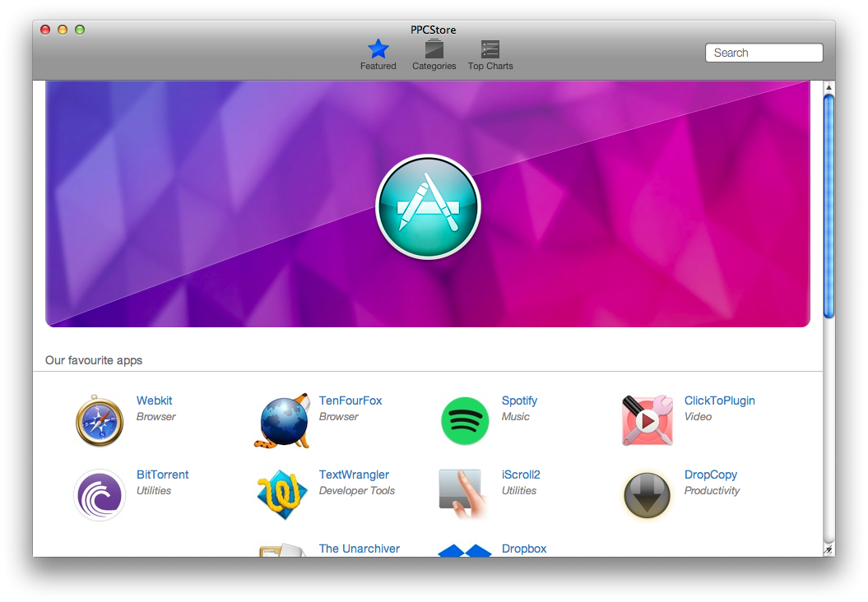Open the ClickToPlugin app link
This screenshot has width=868, height=602.
tap(720, 401)
